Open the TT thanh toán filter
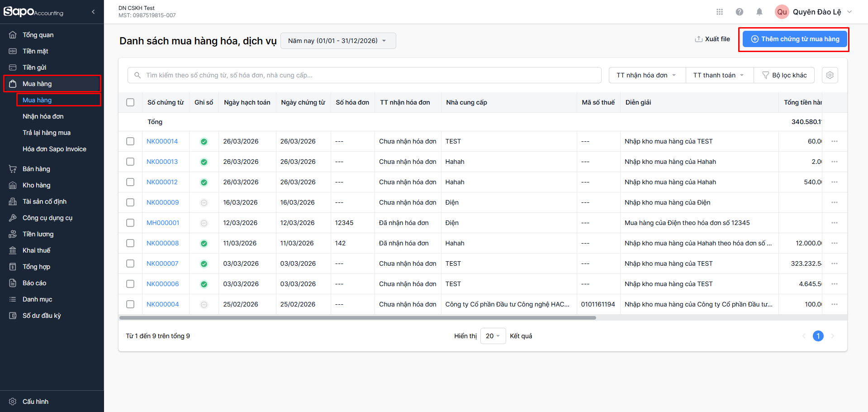 [720, 75]
